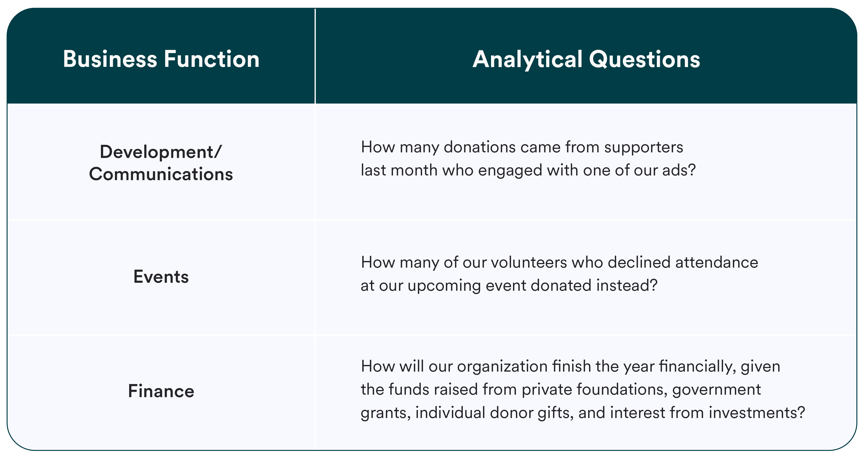The image size is (868, 458).
Task: Click 'the funds raised from private foundations' line
Action: tap(561, 390)
